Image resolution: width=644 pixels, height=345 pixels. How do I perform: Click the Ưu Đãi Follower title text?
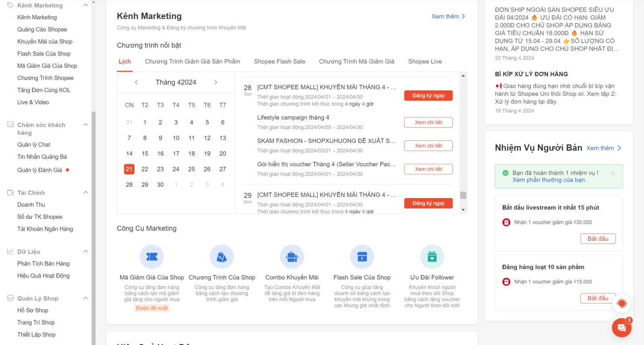[x=432, y=277]
